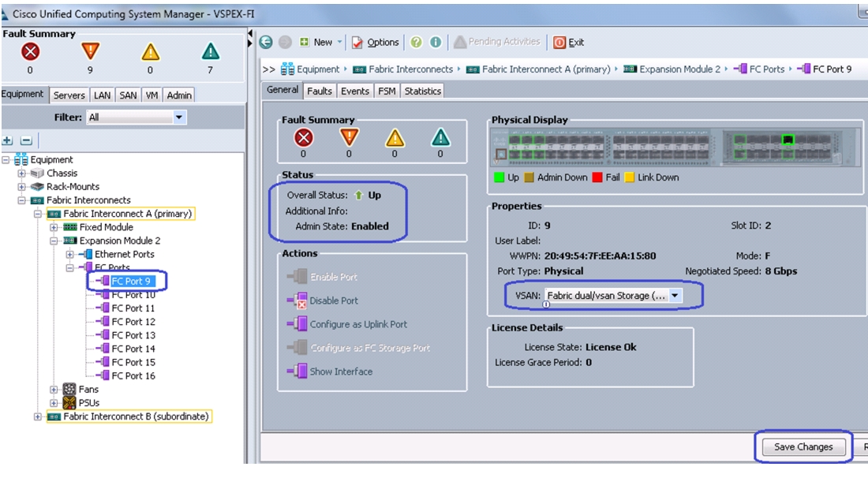Image resolution: width=868 pixels, height=489 pixels.
Task: Select Fabric Interconnect B (subordinate) in tree
Action: [x=136, y=416]
